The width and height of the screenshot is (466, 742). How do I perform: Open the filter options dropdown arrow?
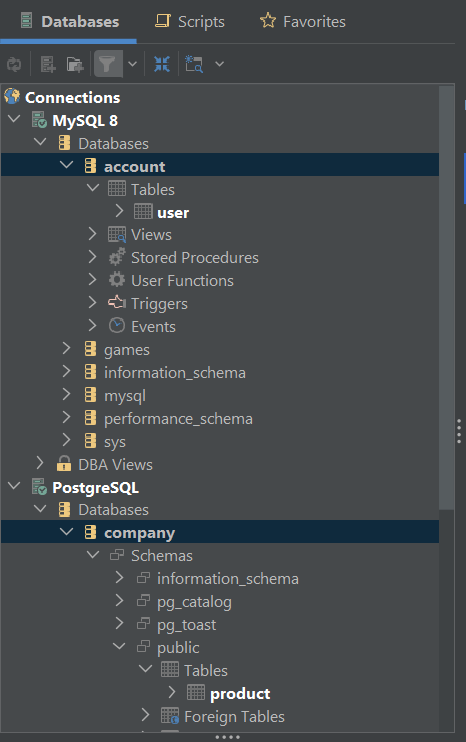(x=133, y=64)
